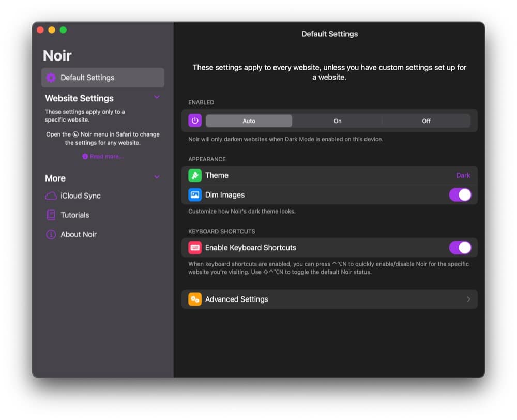Select the Auto enabled mode
This screenshot has height=420, width=517.
[249, 121]
